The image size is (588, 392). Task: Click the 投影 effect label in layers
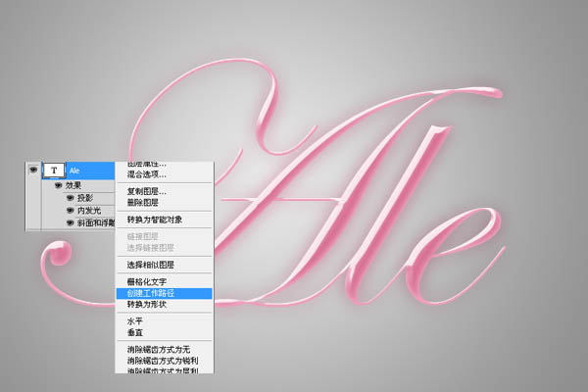[x=85, y=197]
